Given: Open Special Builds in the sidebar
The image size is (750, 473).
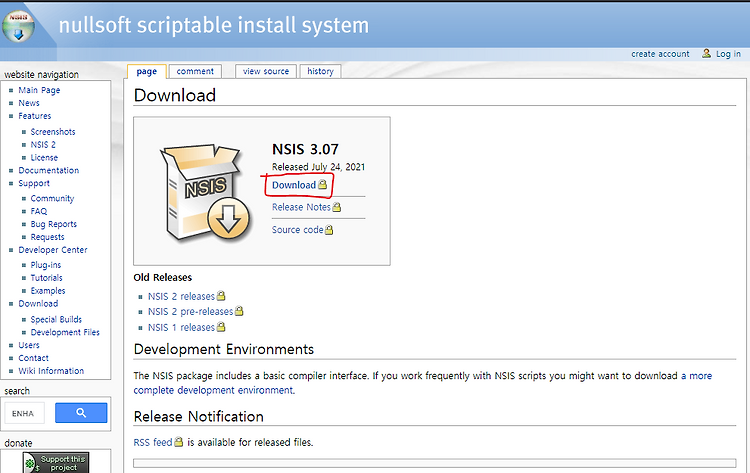Looking at the screenshot, I should pyautogui.click(x=56, y=319).
